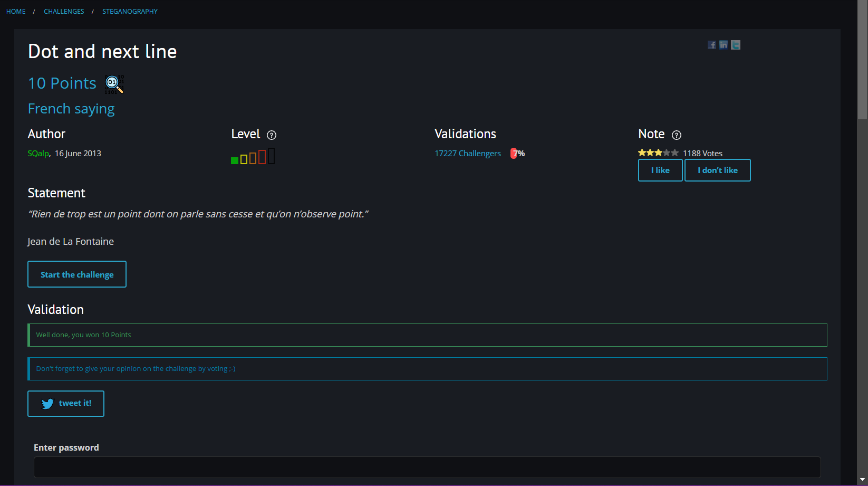Screen dimensions: 868x486
Task: Open CHALLENGES breadcrumb
Action: coord(64,11)
